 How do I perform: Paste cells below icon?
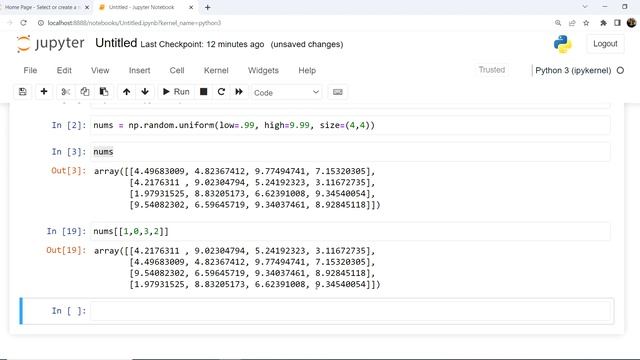pyautogui.click(x=104, y=92)
